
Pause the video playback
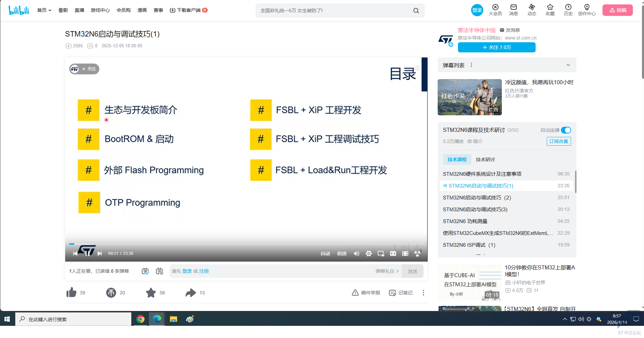pyautogui.click(x=87, y=254)
